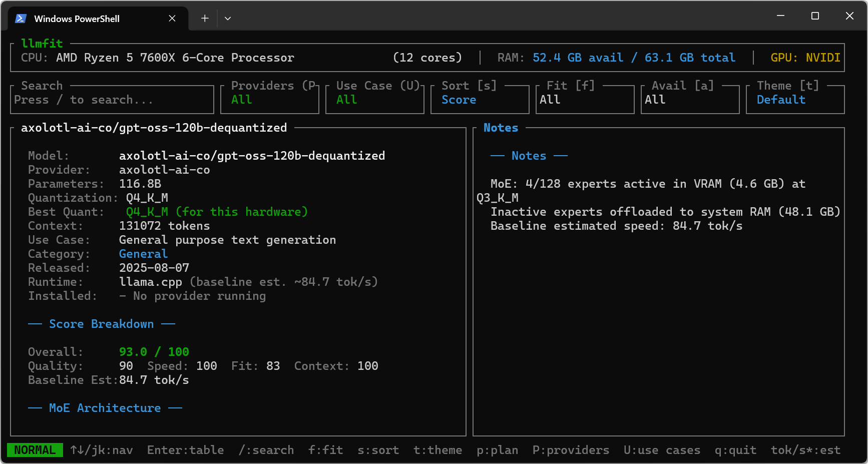Open a new terminal tab
The image size is (868, 464).
[205, 19]
